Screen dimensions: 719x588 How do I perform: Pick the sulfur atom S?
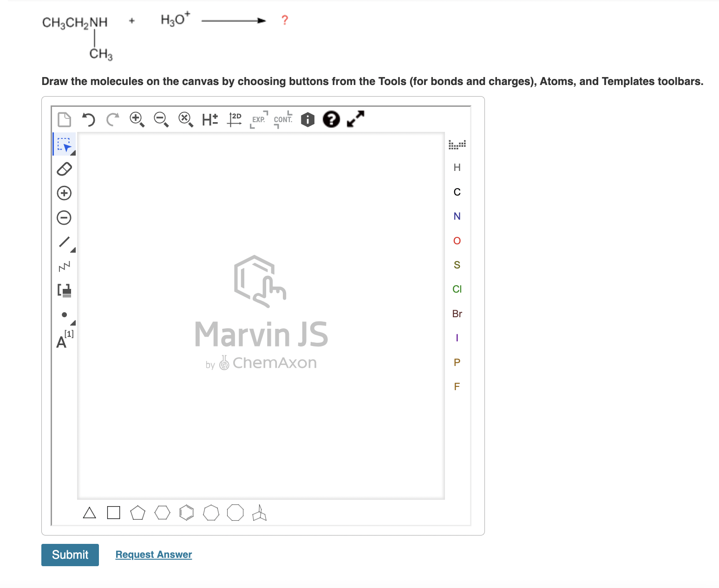pos(457,265)
